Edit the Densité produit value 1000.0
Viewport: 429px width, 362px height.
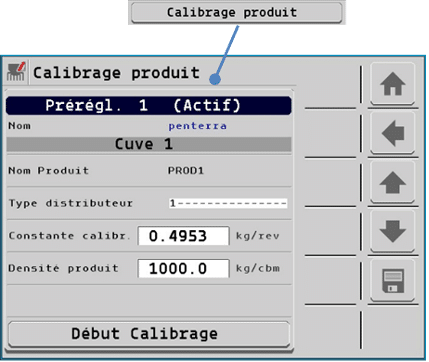point(184,268)
